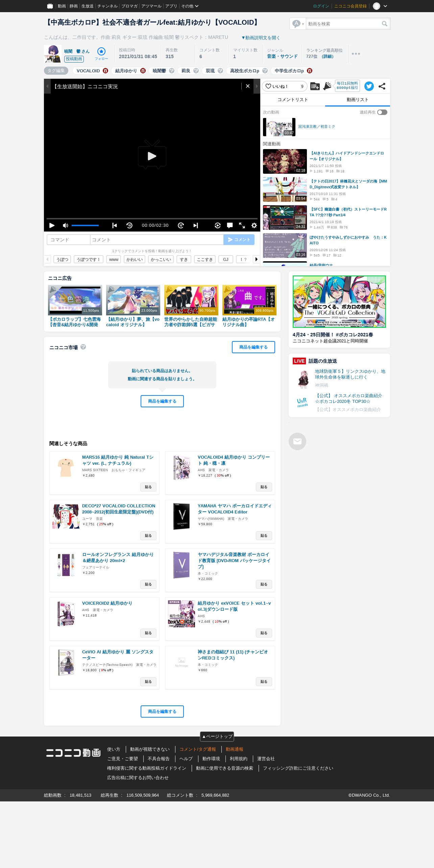Click the video seek bar
The width and height of the screenshot is (434, 868).
(x=152, y=219)
